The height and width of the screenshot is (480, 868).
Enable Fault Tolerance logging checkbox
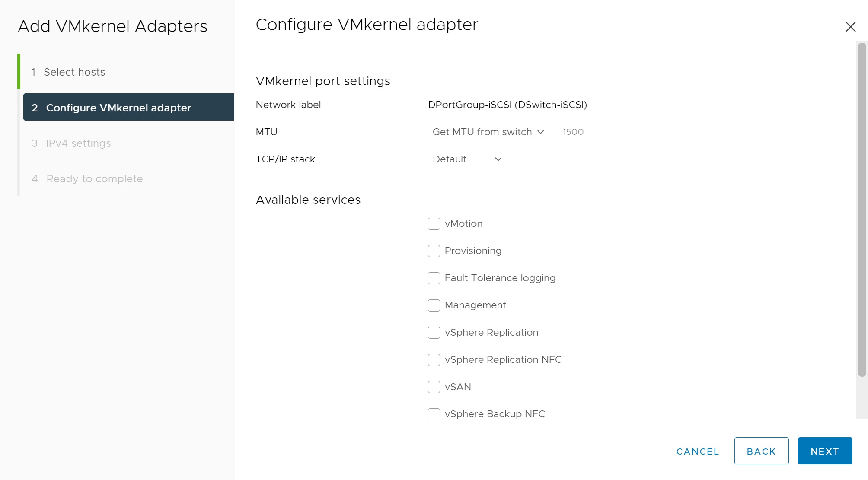tap(434, 278)
